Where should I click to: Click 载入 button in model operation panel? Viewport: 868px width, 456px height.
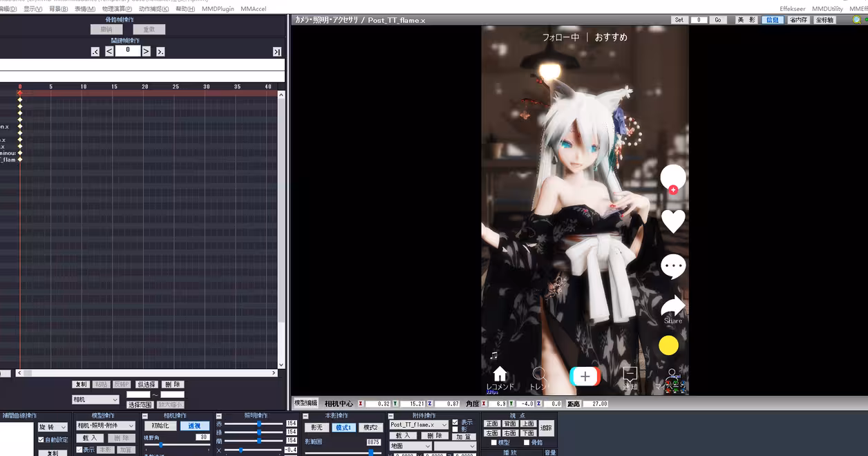(90, 438)
